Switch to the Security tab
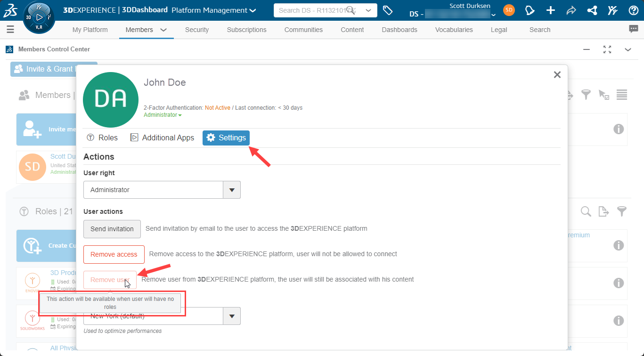Screen dimensions: 644x356 coord(197,30)
